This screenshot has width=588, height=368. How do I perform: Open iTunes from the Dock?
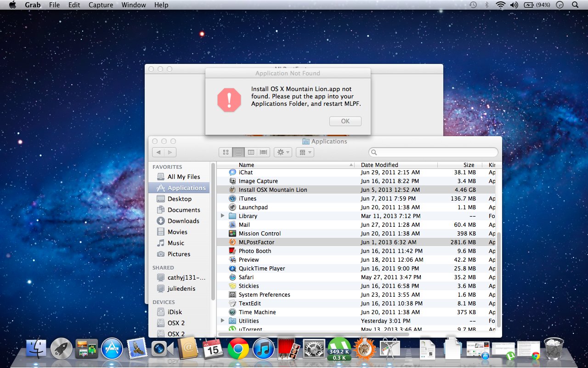point(263,349)
